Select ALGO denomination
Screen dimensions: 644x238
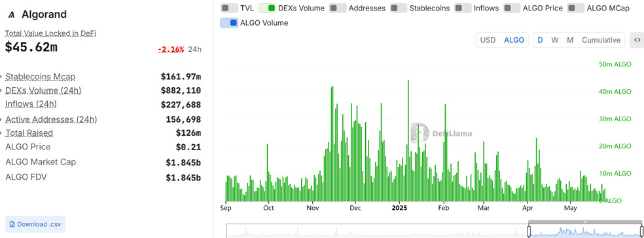click(x=514, y=40)
